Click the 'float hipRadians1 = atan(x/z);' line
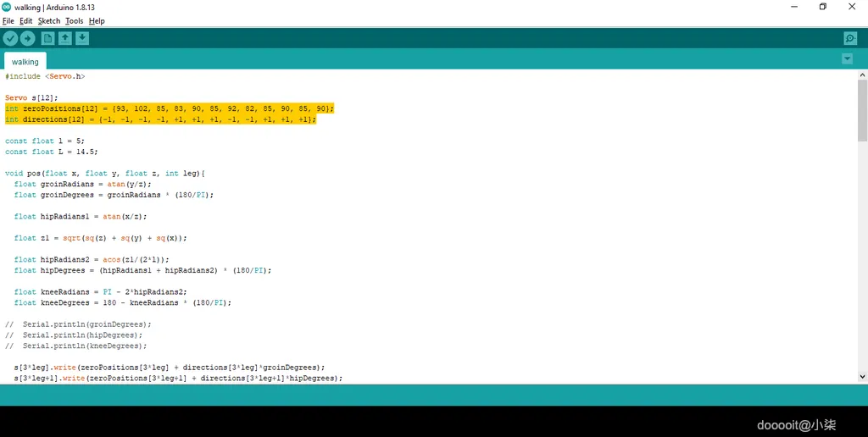The image size is (868, 437). 81,216
